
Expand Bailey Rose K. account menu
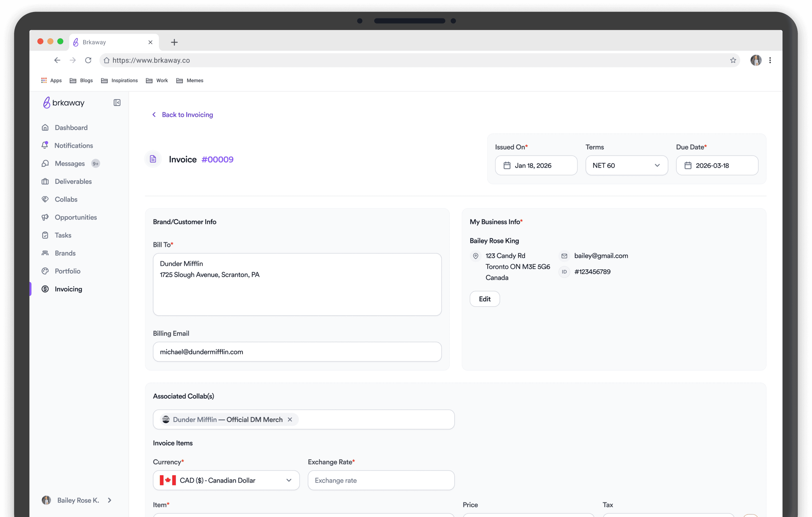coord(109,500)
